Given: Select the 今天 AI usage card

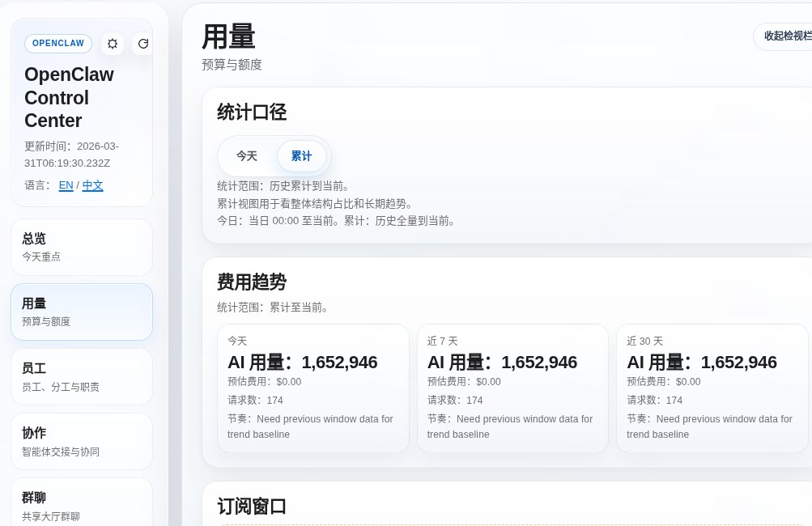Looking at the screenshot, I should [x=312, y=388].
